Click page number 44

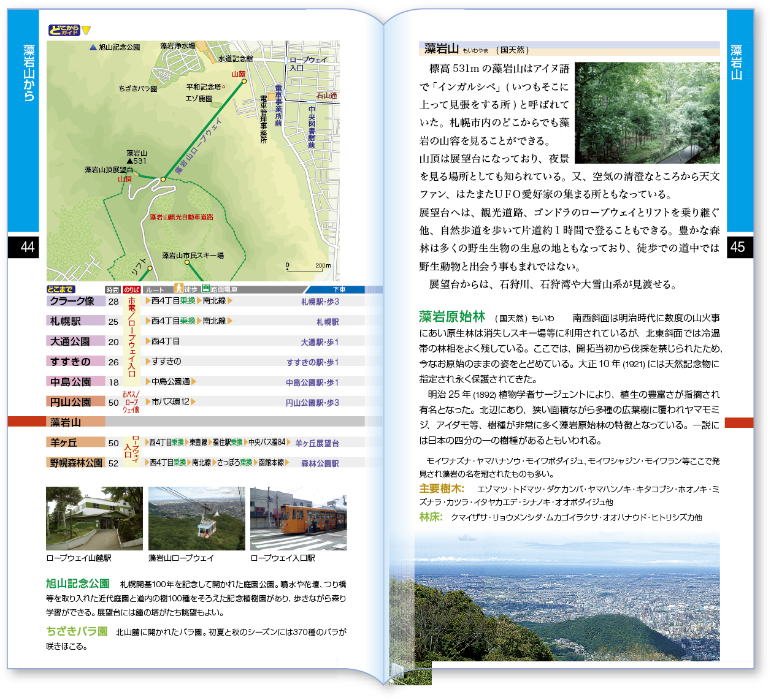28,247
